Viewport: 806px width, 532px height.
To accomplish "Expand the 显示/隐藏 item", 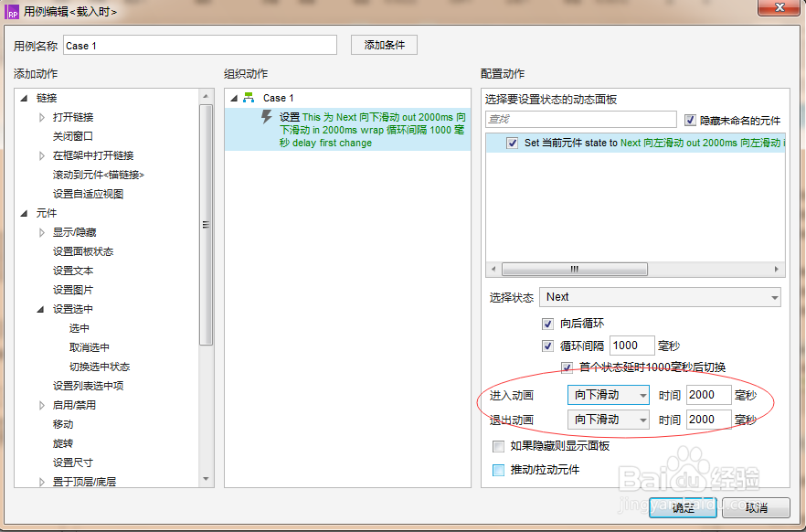I will click(x=42, y=232).
